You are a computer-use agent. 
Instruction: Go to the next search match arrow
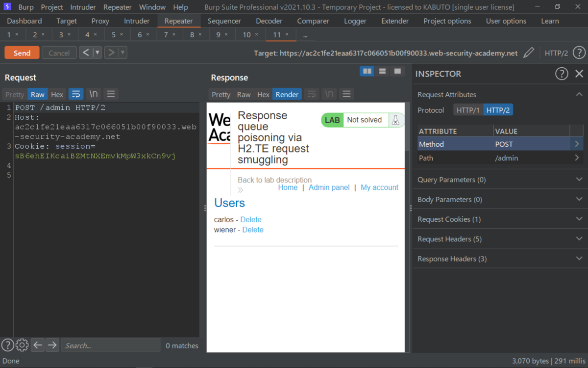pyautogui.click(x=52, y=345)
